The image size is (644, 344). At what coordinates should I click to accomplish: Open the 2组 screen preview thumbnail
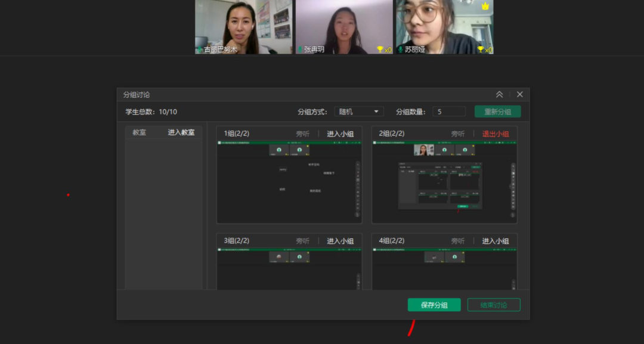444,182
